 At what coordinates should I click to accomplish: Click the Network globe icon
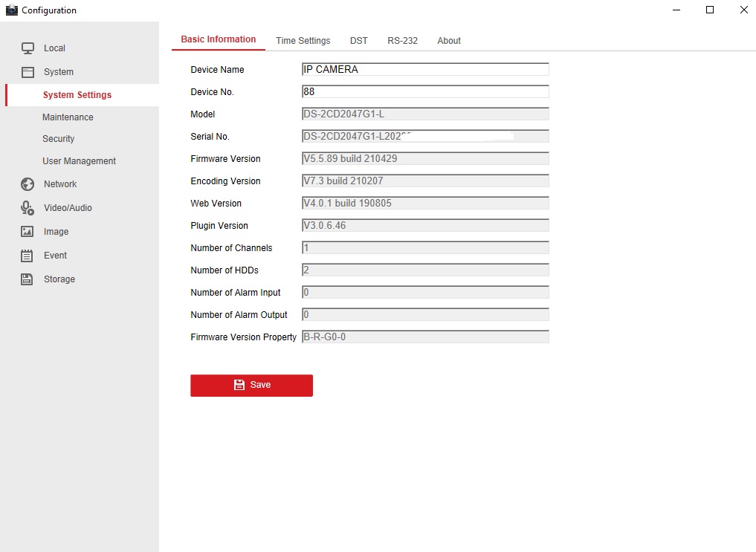click(28, 184)
